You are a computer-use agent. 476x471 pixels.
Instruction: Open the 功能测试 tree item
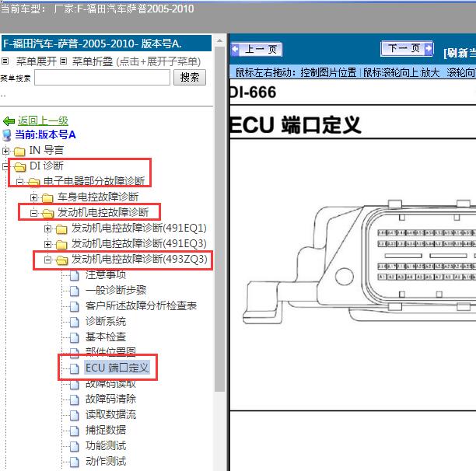click(x=106, y=445)
